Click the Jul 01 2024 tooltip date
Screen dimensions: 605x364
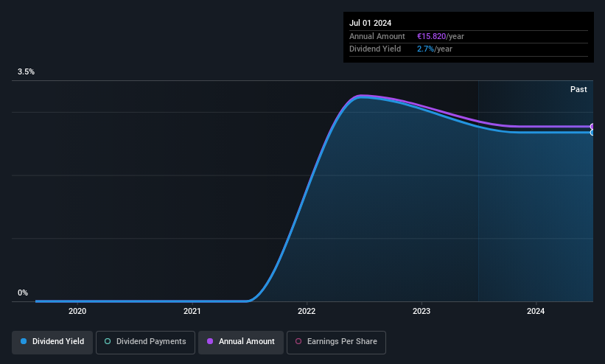click(371, 23)
